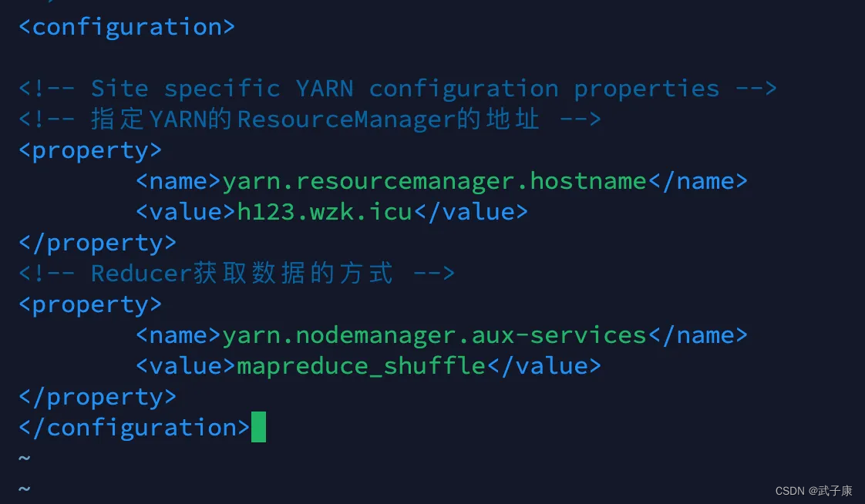Click the <value> tag before mapreduce_shuffle
865x504 pixels.
pyautogui.click(x=186, y=366)
